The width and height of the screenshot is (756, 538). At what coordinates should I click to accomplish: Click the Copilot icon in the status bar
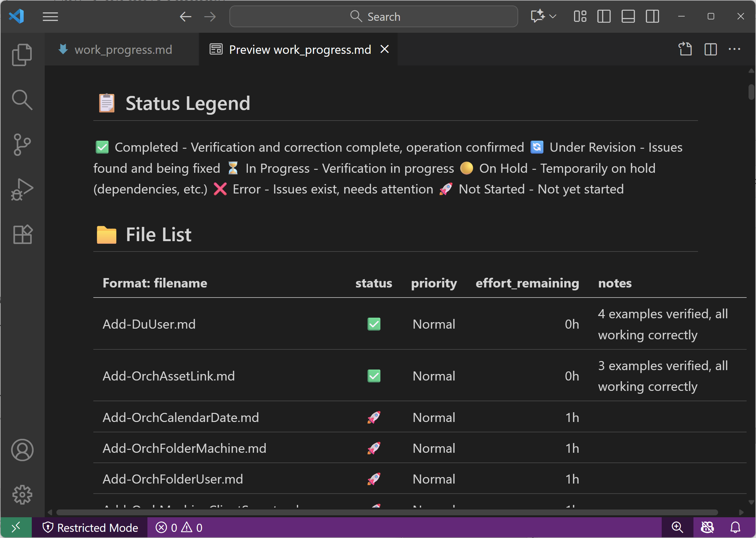[x=707, y=527]
